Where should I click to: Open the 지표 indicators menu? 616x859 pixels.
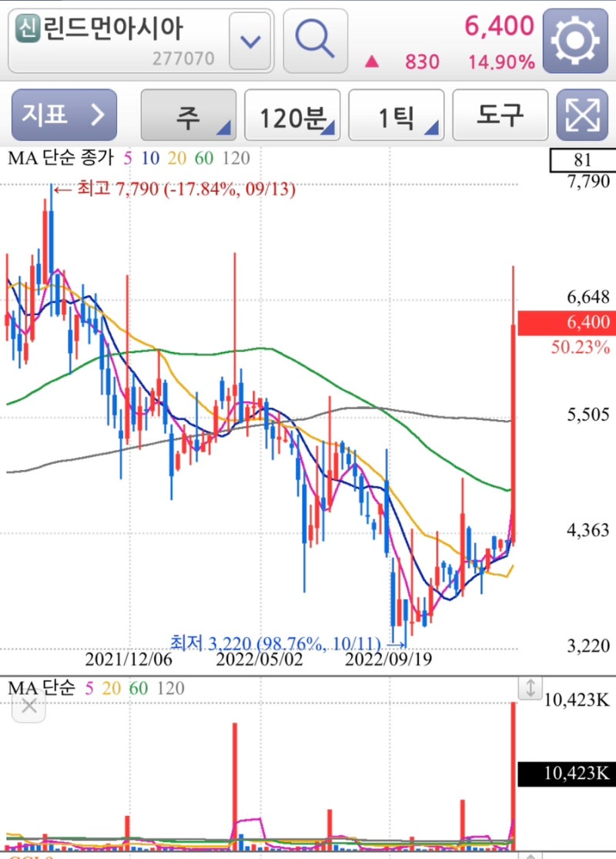coord(64,115)
